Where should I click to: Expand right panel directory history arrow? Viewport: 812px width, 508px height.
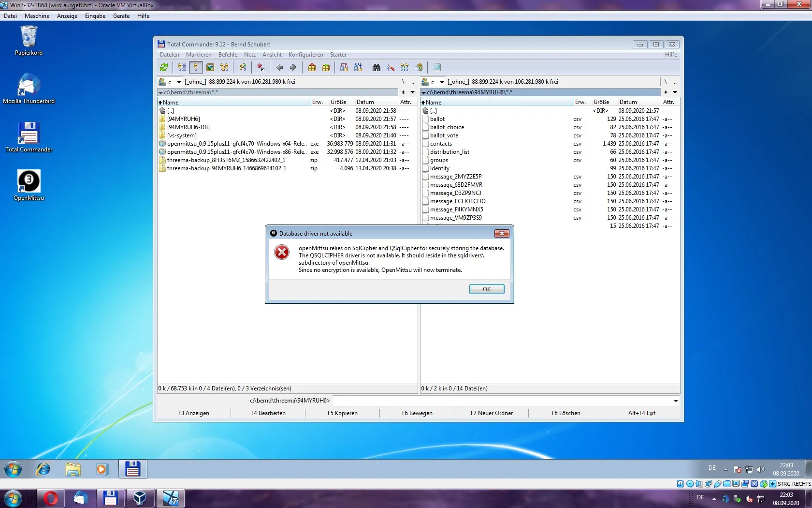(x=675, y=92)
